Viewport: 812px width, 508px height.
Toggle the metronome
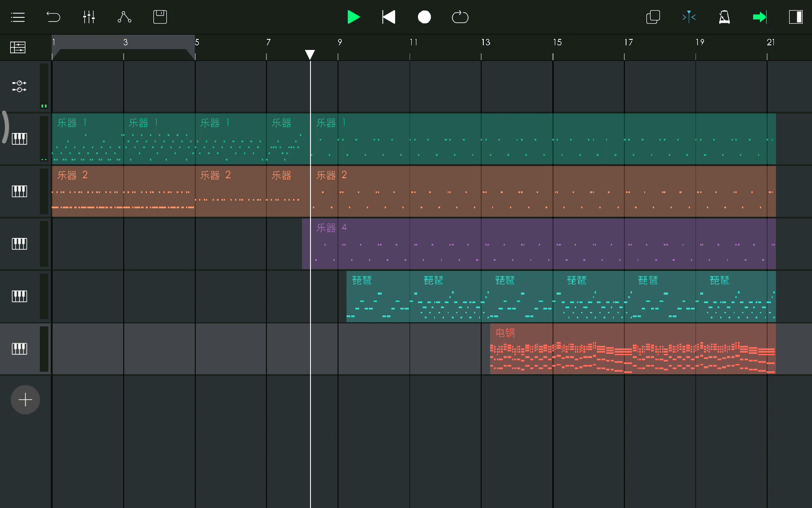point(724,17)
